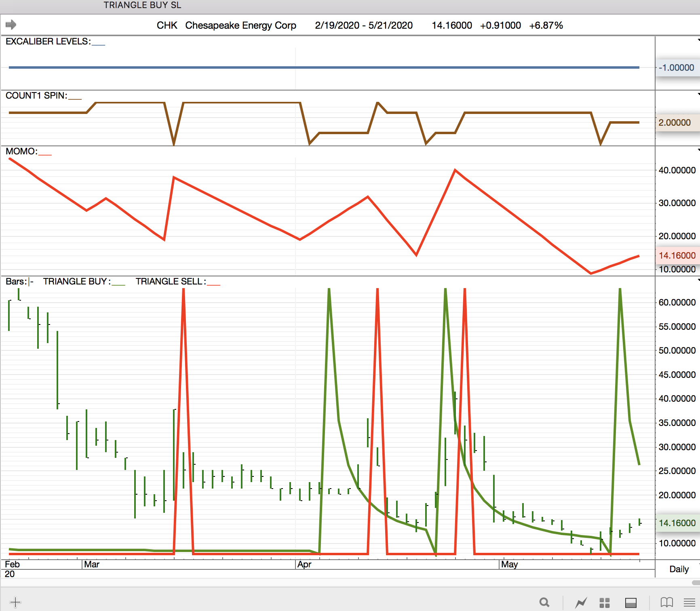Screen dimensions: 700x611
Task: Toggle the split pane view icon
Action: pos(631,603)
